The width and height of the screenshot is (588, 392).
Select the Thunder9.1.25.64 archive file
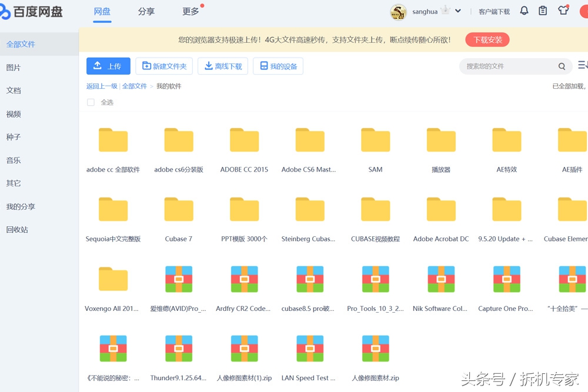click(179, 349)
